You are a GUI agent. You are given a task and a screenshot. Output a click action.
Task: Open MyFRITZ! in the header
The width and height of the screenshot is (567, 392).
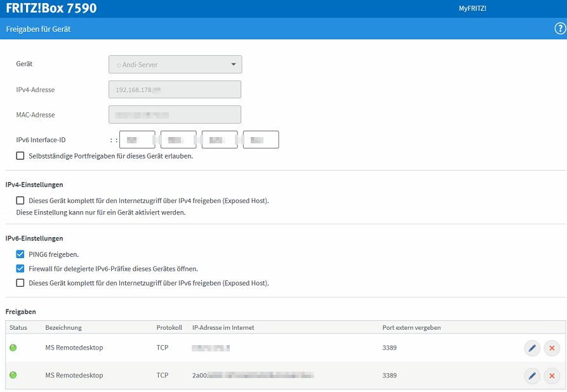click(x=472, y=8)
